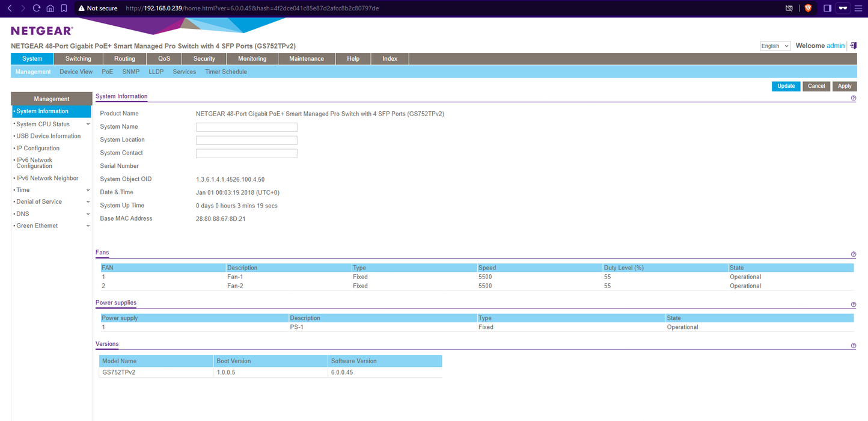Open the browser home page icon
Screen dimensions: 868x421
50,8
